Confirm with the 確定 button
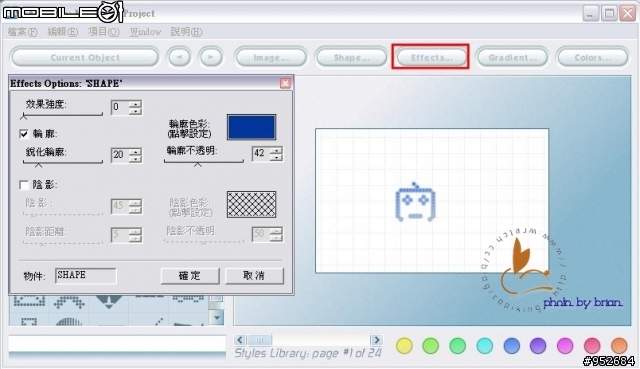Viewport: 640px width, 369px height. coord(190,276)
